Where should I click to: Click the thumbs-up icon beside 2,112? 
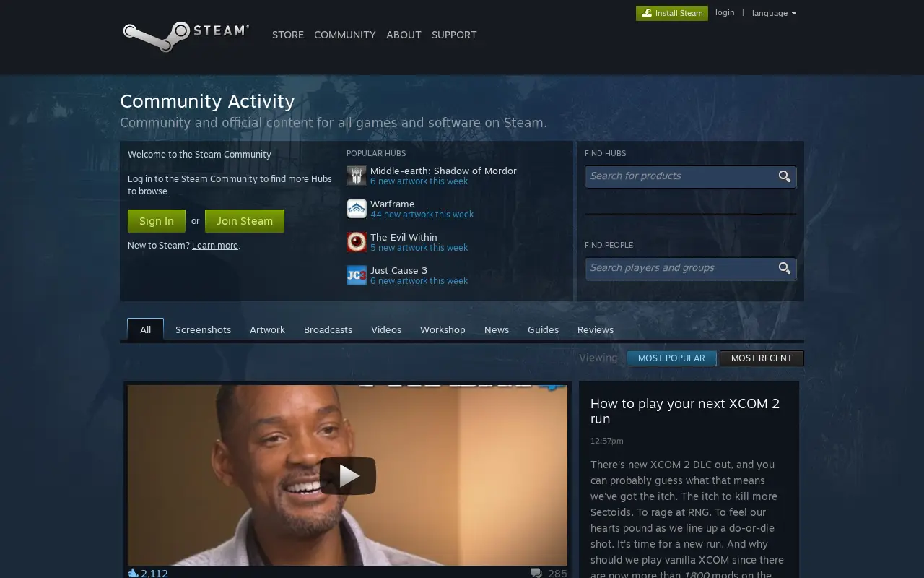pyautogui.click(x=133, y=573)
